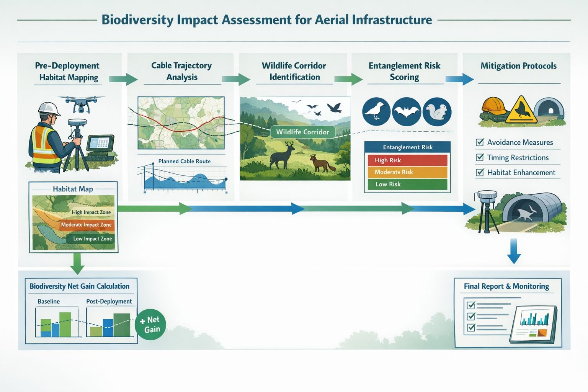
Task: Select the squirrel species icon
Action: (x=437, y=111)
